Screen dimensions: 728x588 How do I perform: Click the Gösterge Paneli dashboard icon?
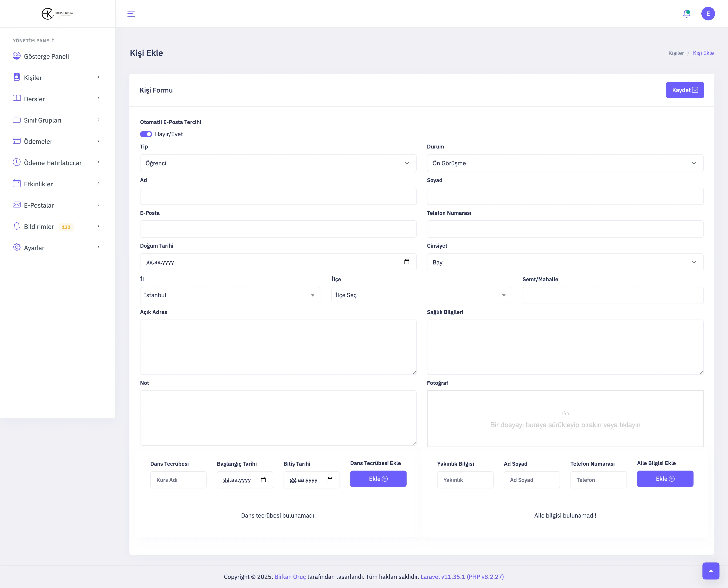pyautogui.click(x=17, y=56)
